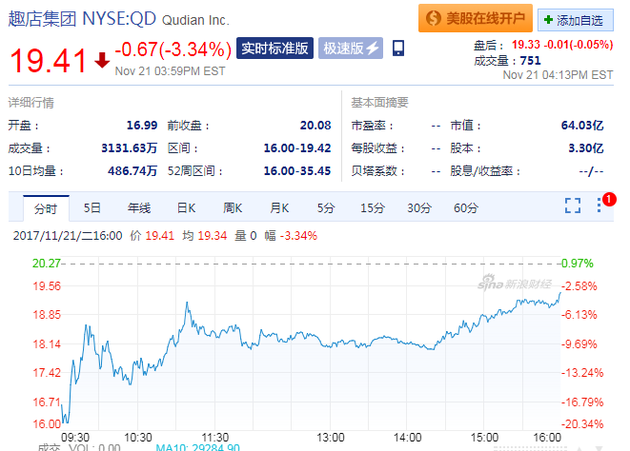Click the 详细行情 section heading
The image size is (630, 451).
[x=31, y=102]
